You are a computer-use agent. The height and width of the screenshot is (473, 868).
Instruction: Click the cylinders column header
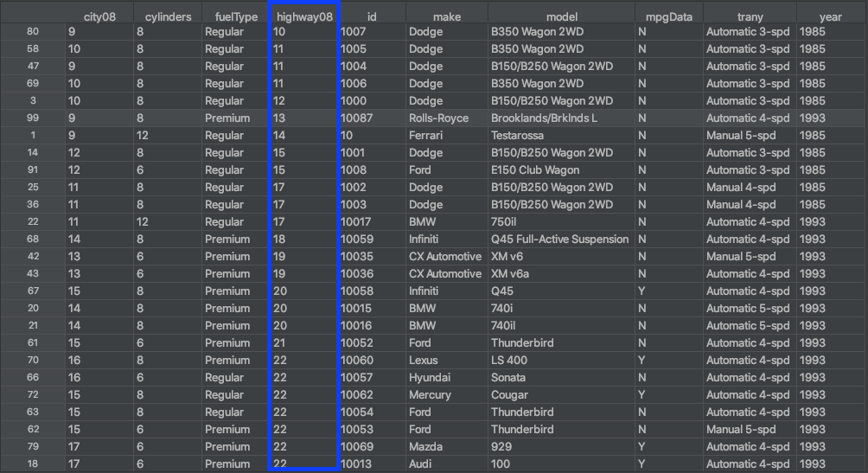[168, 16]
